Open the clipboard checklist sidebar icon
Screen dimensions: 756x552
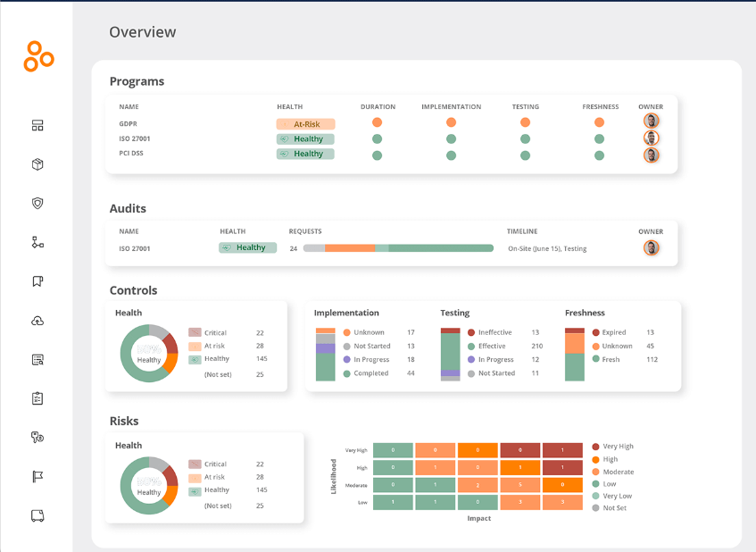(37, 398)
